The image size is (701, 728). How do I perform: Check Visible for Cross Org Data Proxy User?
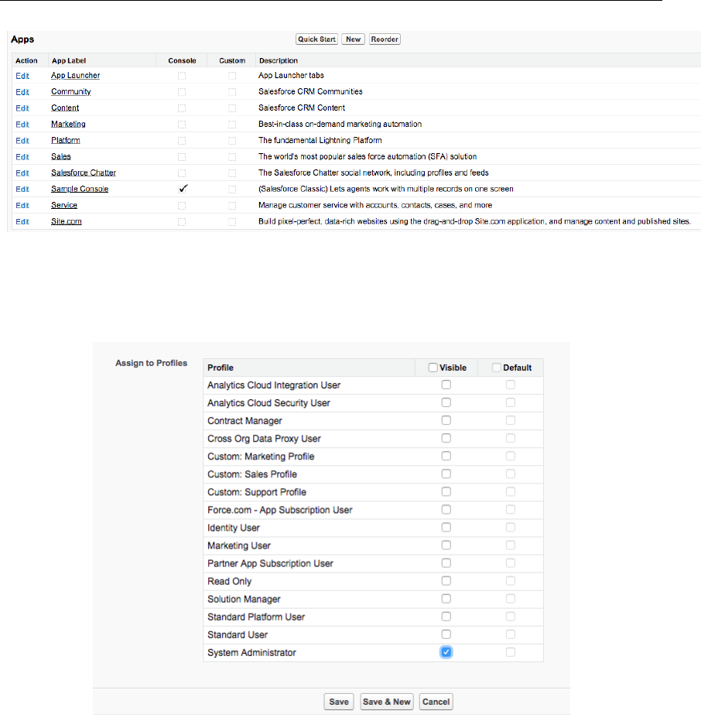point(446,438)
